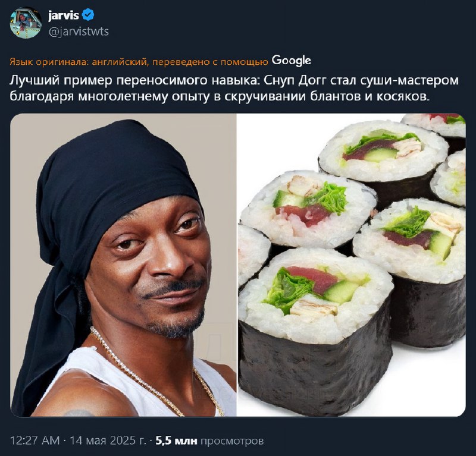Open the left photo of man in bandana
The image size is (476, 456).
[123, 265]
